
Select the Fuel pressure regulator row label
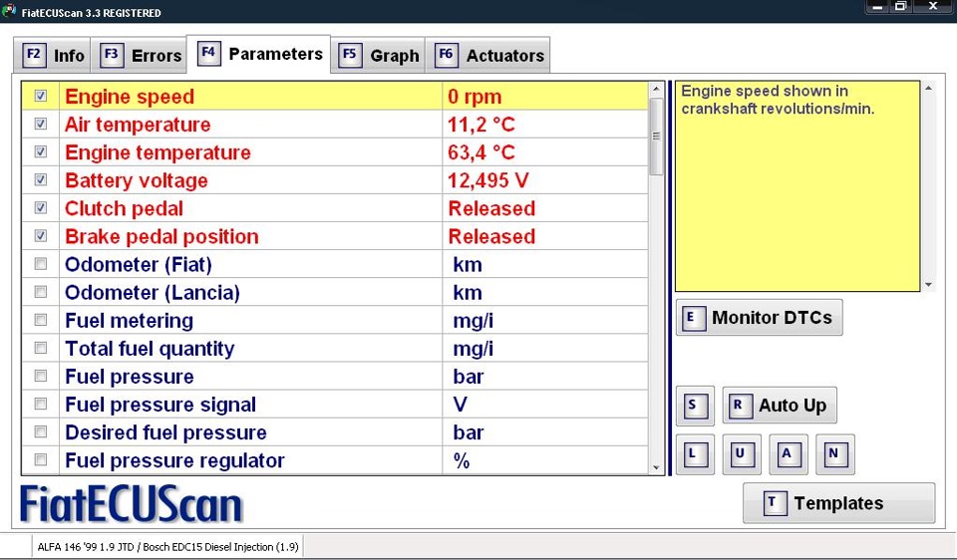coord(174,460)
